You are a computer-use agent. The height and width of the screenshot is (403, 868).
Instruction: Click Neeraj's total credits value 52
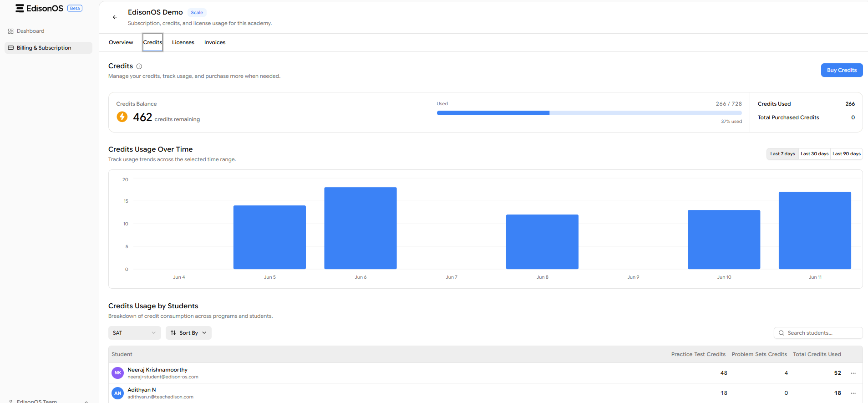(838, 373)
